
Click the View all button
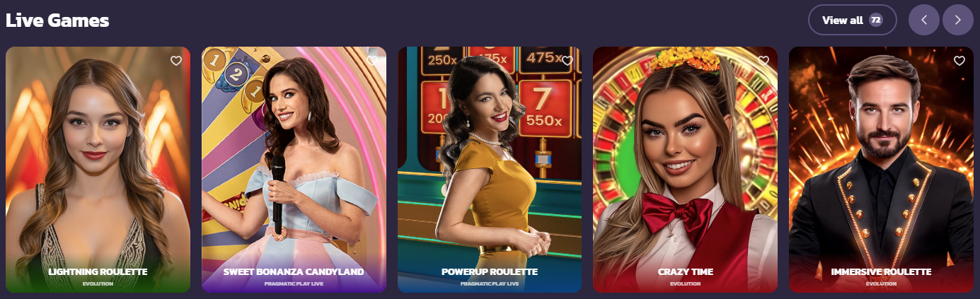853,20
